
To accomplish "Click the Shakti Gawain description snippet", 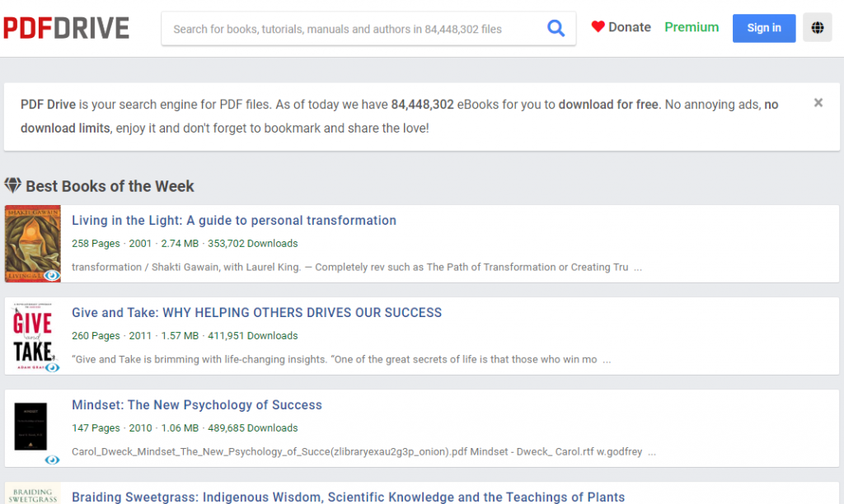I will [356, 268].
